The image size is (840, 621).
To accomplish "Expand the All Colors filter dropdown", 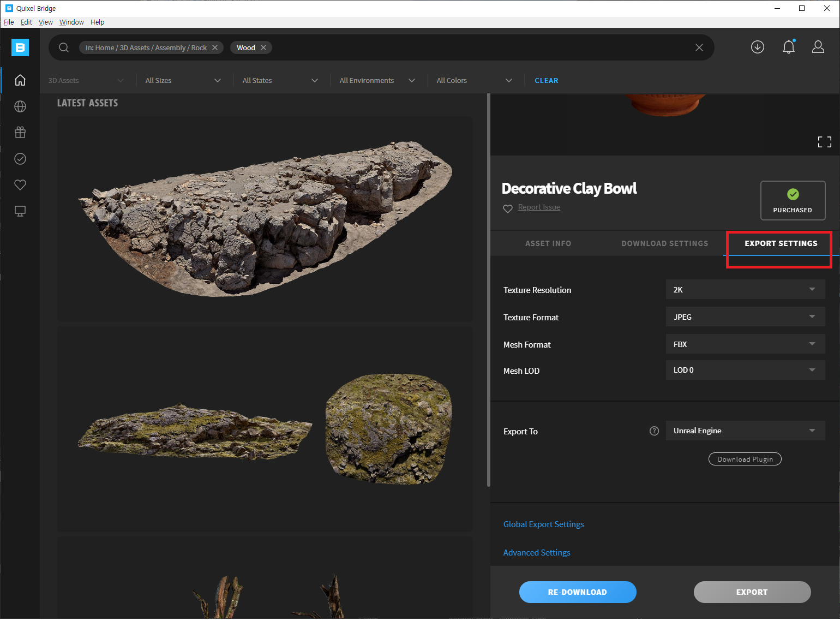I will pos(475,80).
